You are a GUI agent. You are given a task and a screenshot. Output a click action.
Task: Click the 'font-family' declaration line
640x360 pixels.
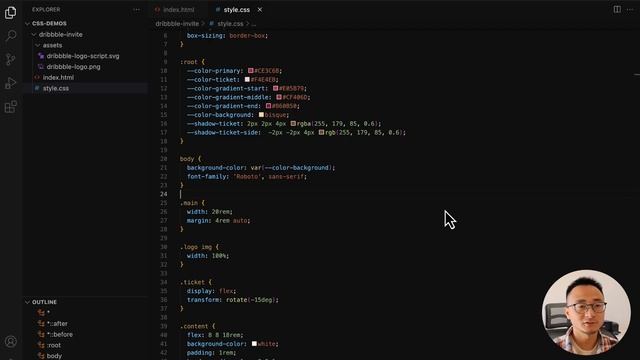point(247,176)
